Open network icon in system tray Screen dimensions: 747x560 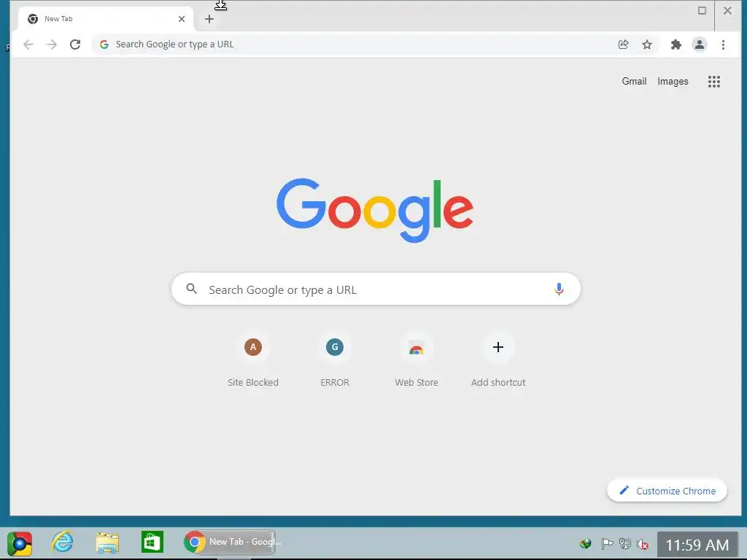click(624, 543)
